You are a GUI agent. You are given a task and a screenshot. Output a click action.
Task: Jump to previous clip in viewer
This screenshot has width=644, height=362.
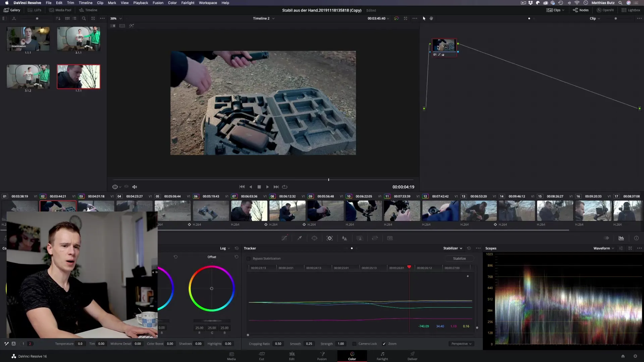[242, 187]
